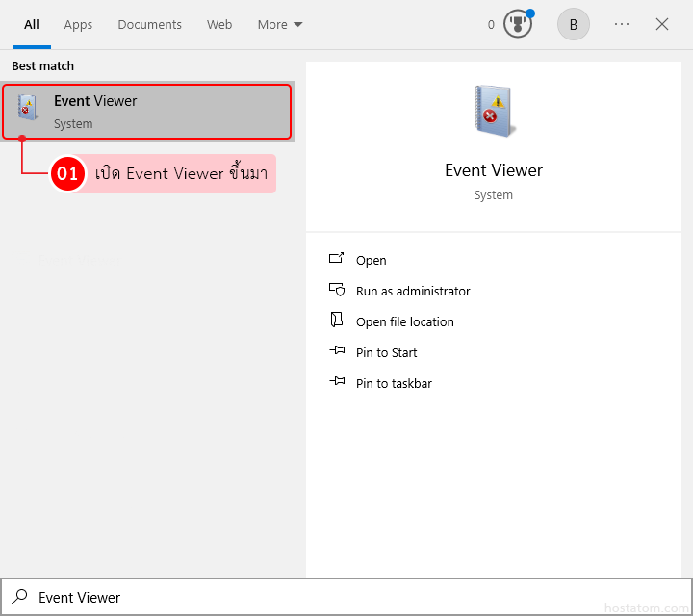Click the magnifier icon in search box
This screenshot has width=693, height=616.
click(x=19, y=597)
